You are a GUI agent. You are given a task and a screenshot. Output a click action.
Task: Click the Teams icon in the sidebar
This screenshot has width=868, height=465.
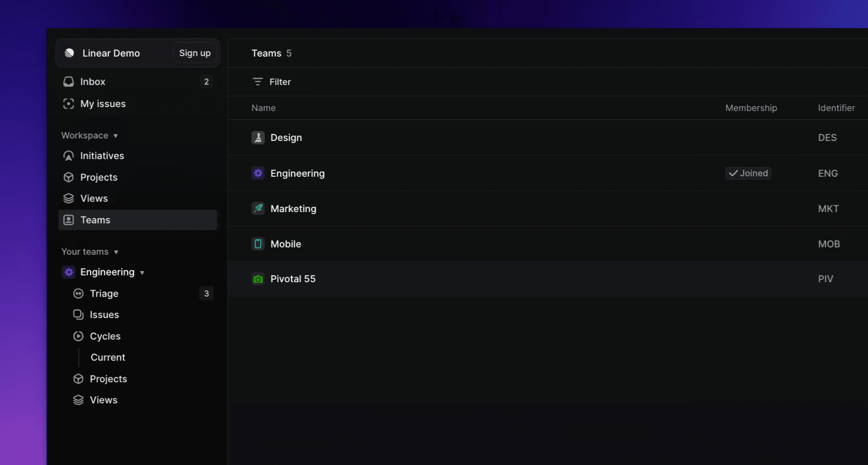[68, 220]
